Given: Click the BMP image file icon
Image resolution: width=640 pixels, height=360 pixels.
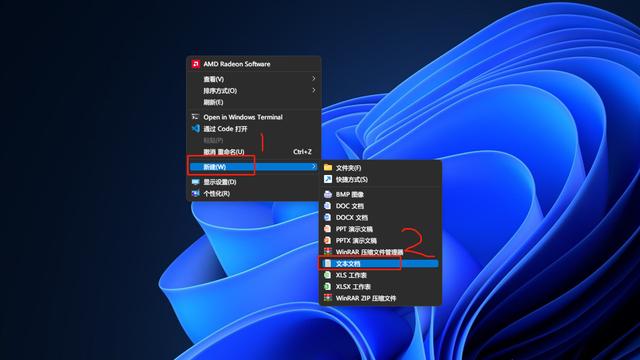Looking at the screenshot, I should pos(328,194).
